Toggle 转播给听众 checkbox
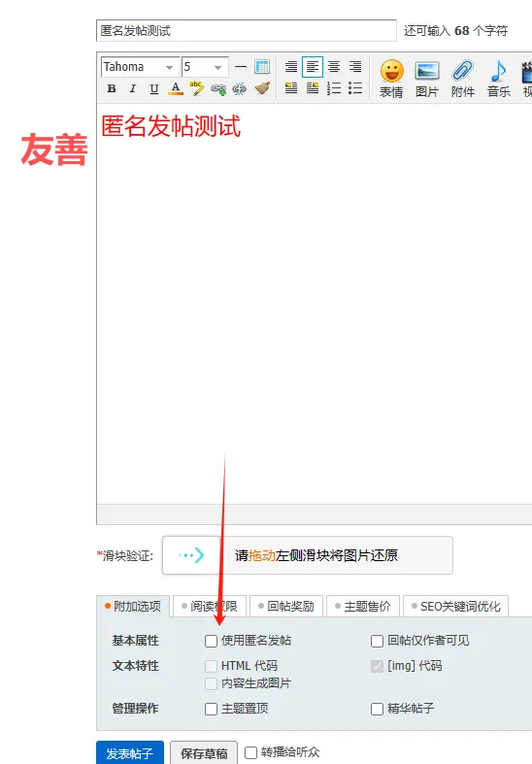Image resolution: width=532 pixels, height=764 pixels. tap(250, 752)
